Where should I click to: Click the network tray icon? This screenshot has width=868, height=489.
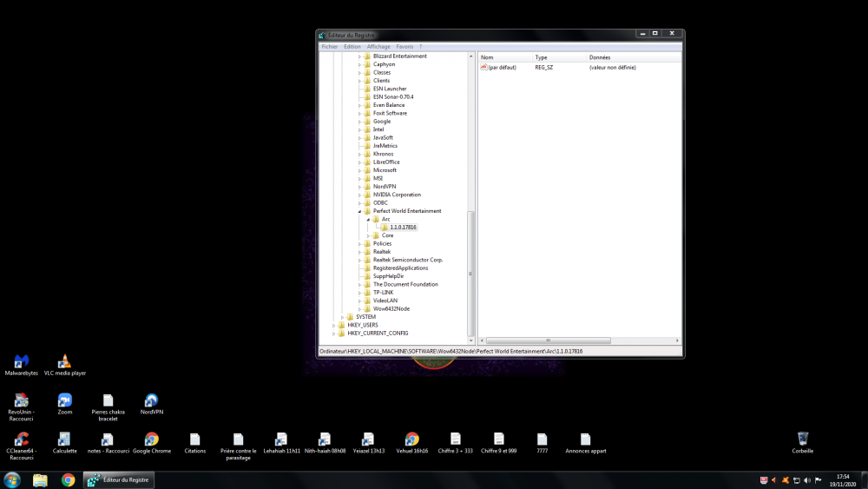[x=797, y=480]
